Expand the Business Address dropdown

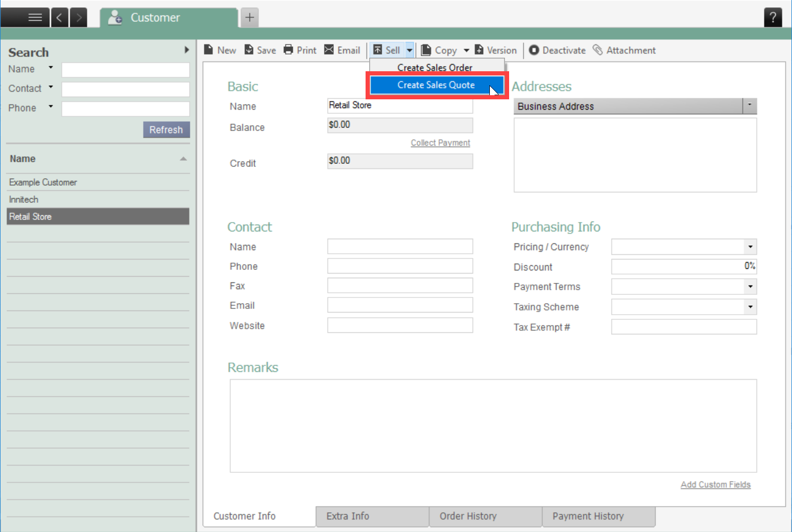[749, 106]
